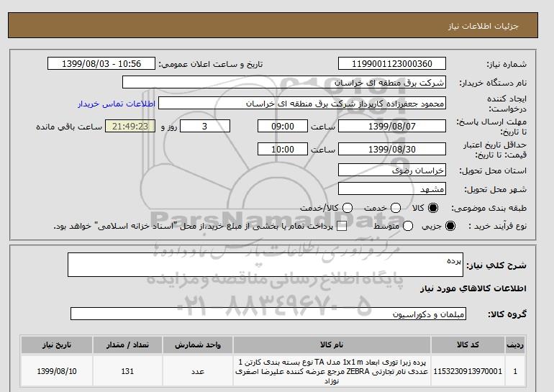Click the goods group field مبلمان و دکوراسیون
This screenshot has width=554, height=392.
(268, 314)
